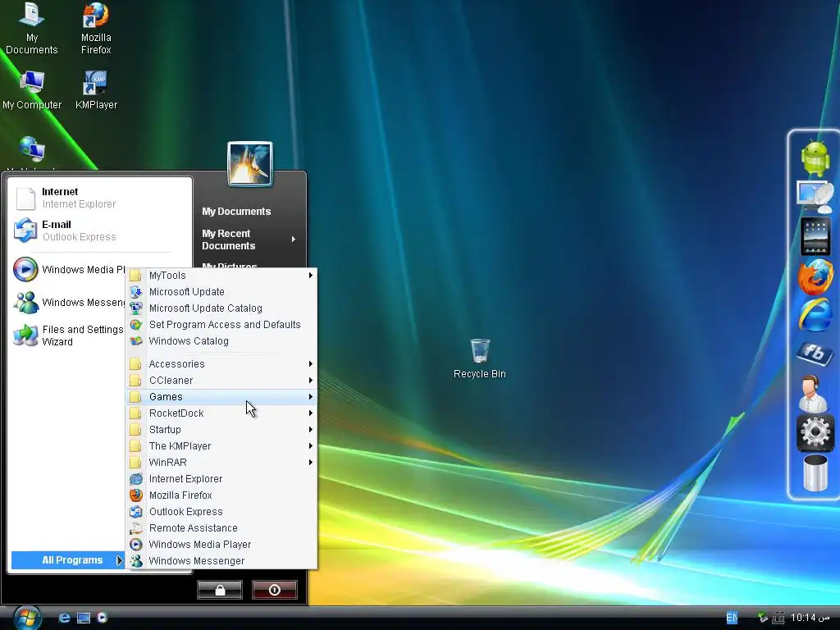
Task: Click the network computer icon in dock
Action: (815, 196)
